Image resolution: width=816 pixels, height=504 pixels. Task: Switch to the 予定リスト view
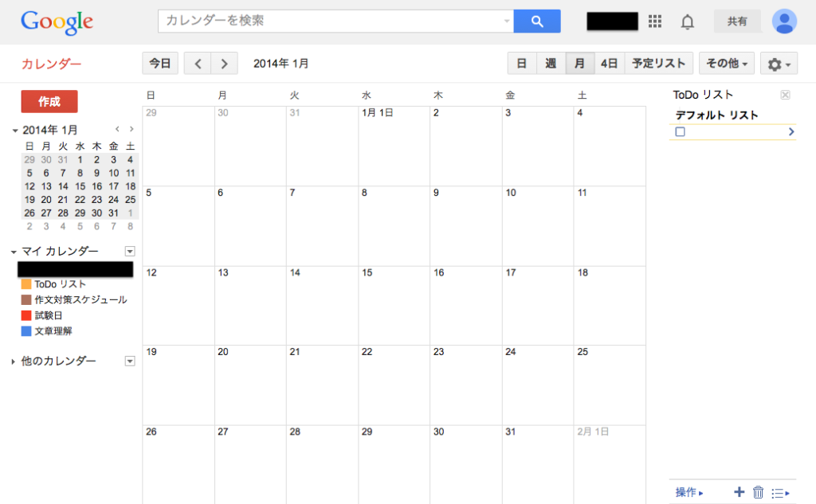pyautogui.click(x=658, y=63)
